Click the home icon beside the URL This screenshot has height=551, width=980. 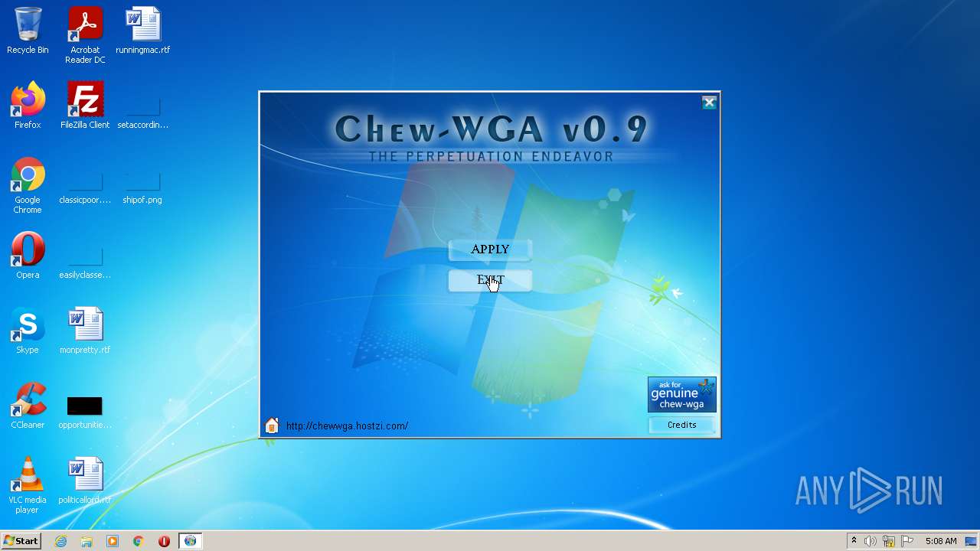click(x=272, y=425)
